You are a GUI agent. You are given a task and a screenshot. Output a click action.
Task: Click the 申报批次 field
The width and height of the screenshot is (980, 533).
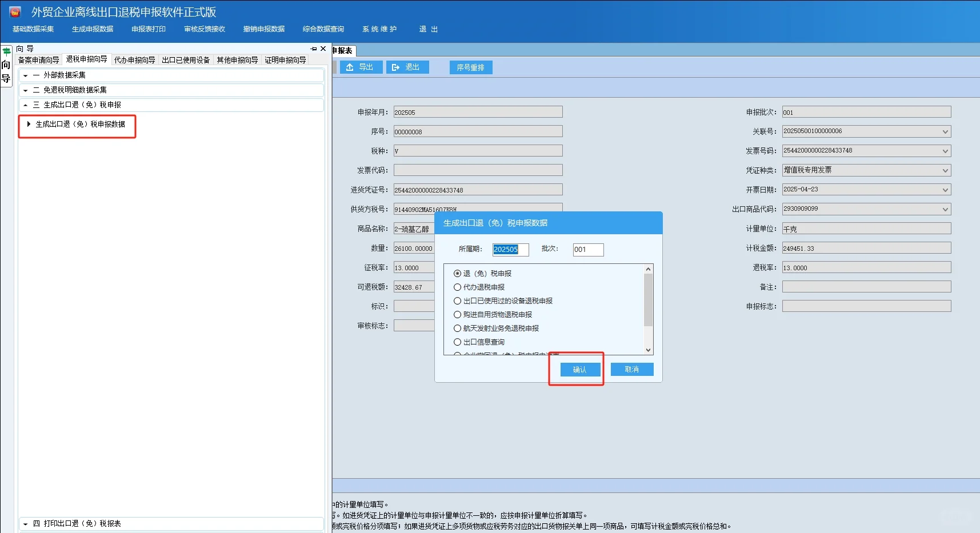866,113
